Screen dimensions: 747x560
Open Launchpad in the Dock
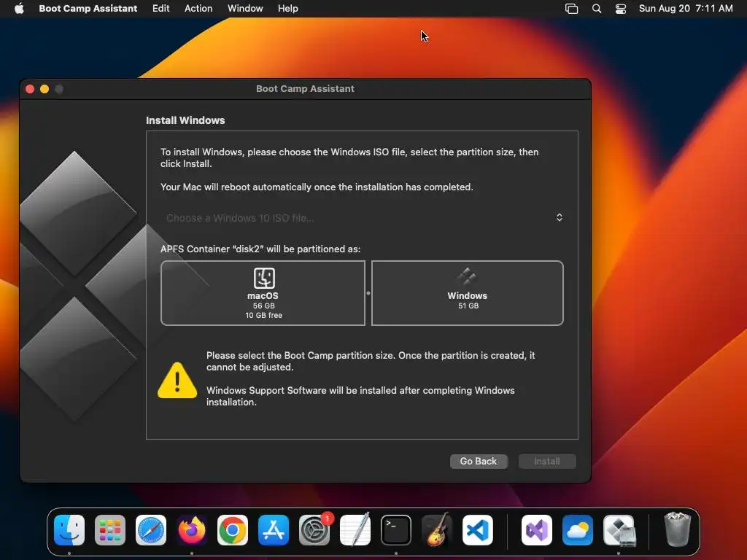click(x=110, y=530)
